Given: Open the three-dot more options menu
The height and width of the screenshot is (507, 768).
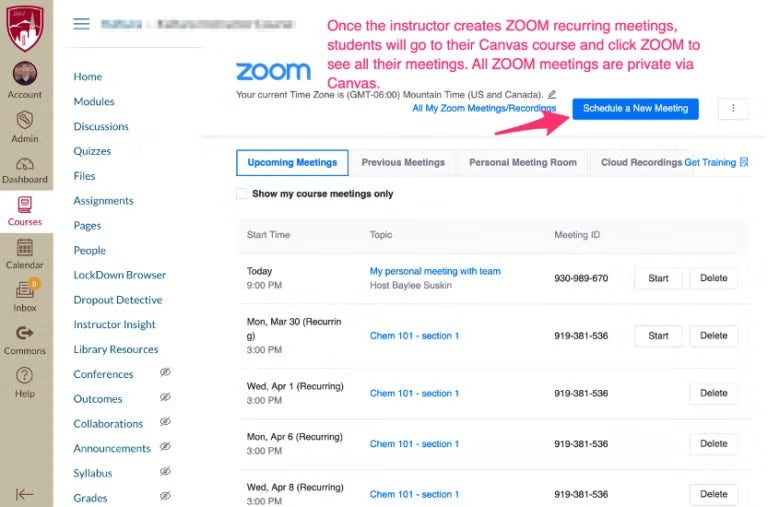Looking at the screenshot, I should tap(733, 108).
